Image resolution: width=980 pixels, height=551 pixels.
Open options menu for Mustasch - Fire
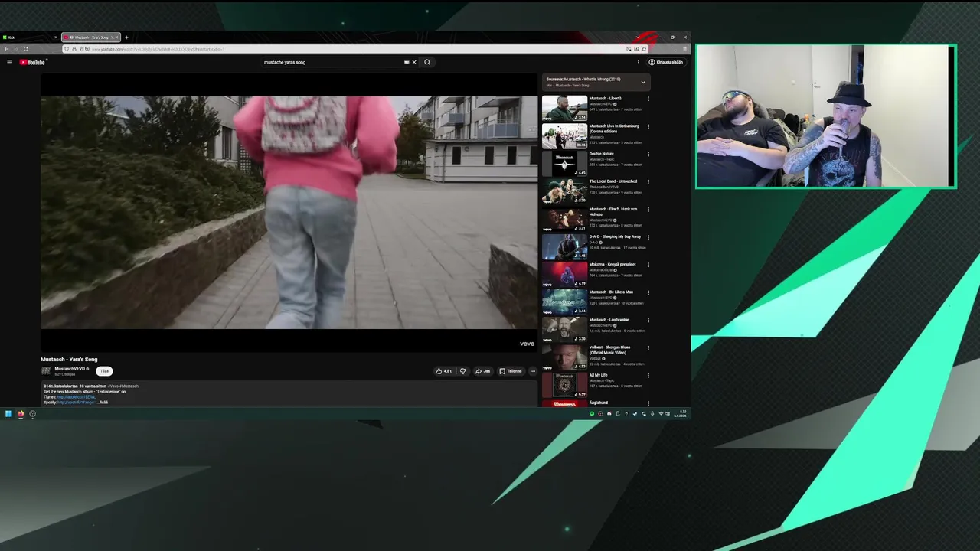point(648,209)
